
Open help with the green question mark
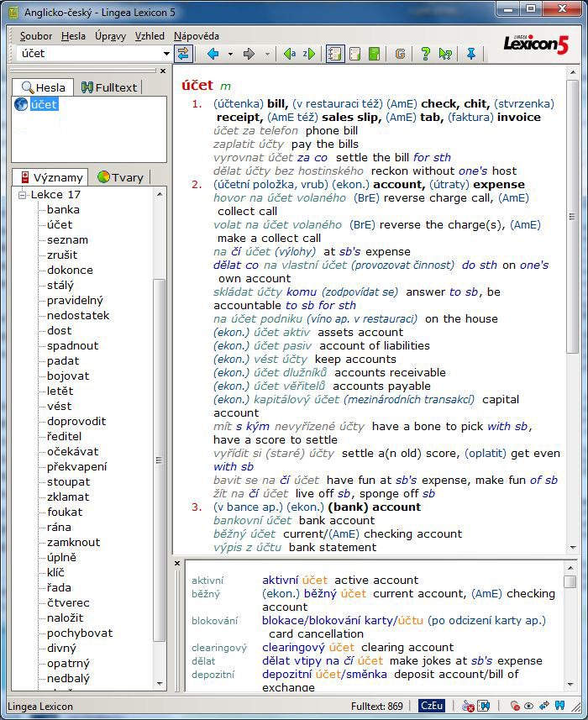[426, 54]
